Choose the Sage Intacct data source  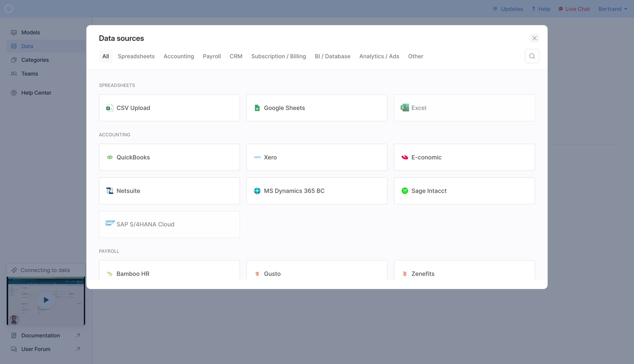tap(464, 191)
